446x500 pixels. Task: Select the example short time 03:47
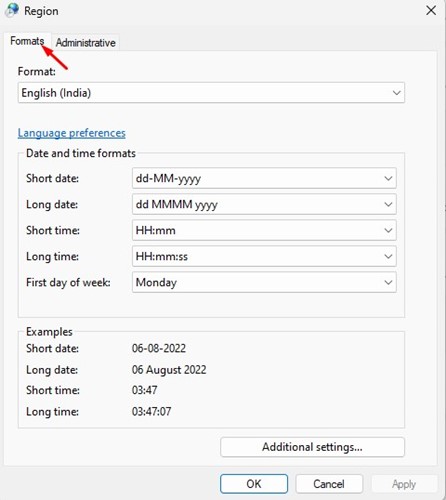click(144, 390)
